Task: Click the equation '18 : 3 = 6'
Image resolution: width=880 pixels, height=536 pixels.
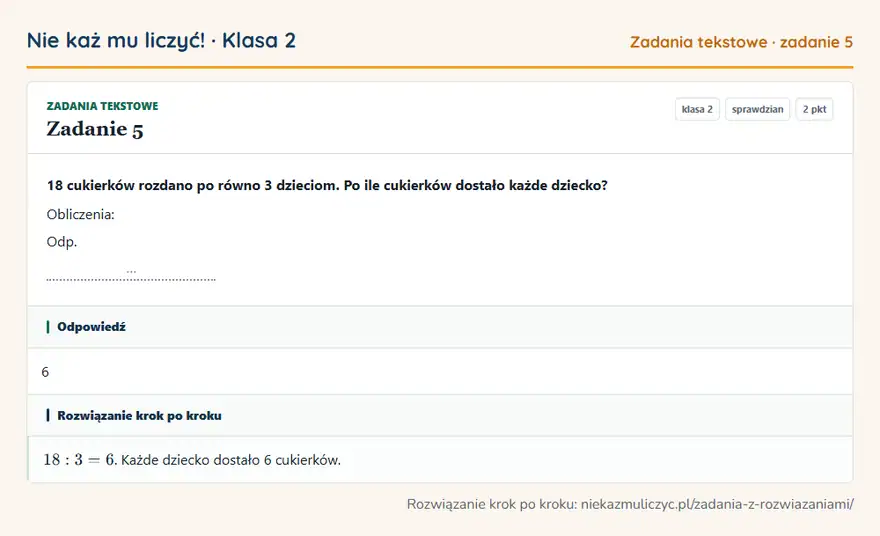Action: [x=79, y=460]
